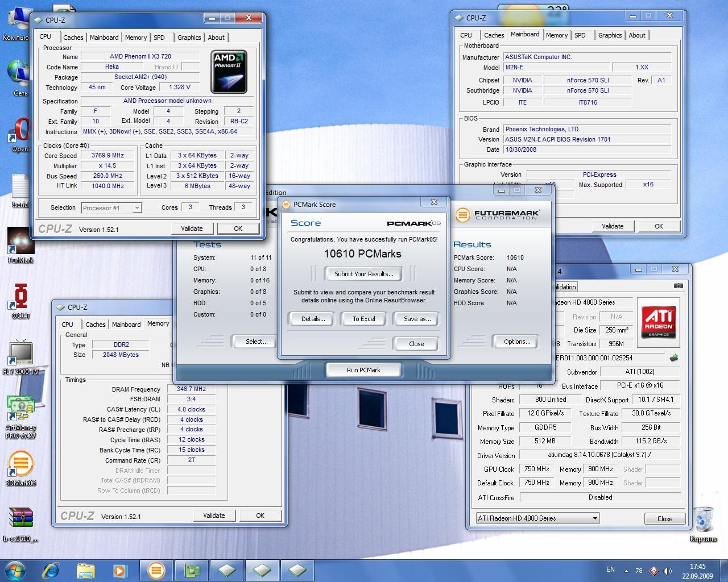Click To Excel button
The image size is (728, 582).
click(x=364, y=319)
